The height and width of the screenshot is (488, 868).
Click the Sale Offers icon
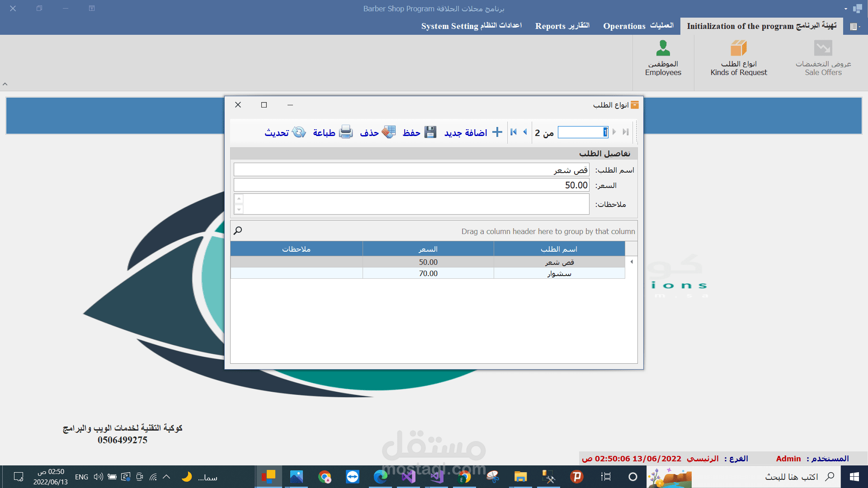[823, 48]
